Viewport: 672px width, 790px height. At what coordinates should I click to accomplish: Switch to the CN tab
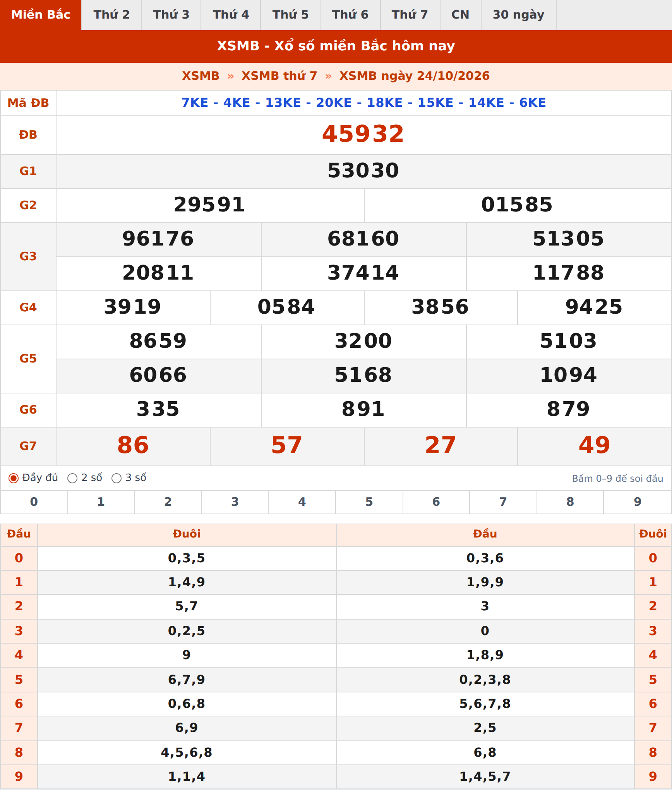pyautogui.click(x=461, y=15)
